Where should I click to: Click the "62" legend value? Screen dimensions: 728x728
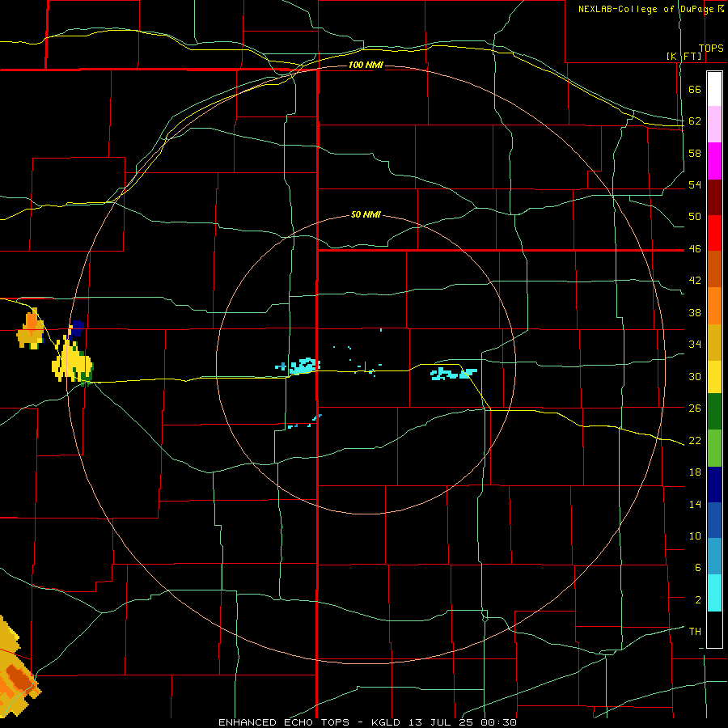[695, 121]
